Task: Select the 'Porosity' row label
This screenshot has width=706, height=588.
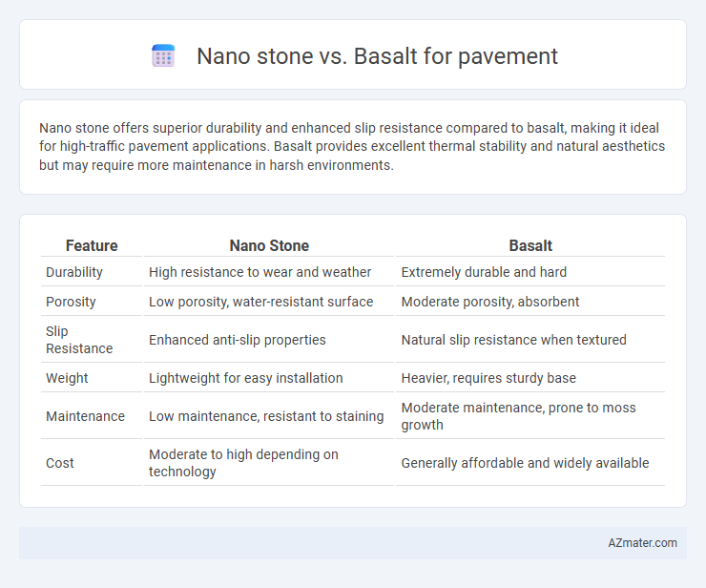Action: (x=71, y=302)
